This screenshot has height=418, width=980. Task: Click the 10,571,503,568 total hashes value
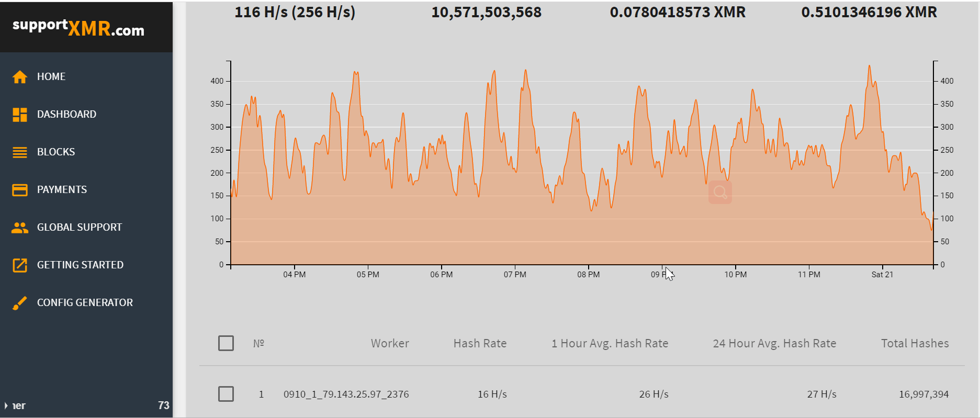pyautogui.click(x=486, y=12)
